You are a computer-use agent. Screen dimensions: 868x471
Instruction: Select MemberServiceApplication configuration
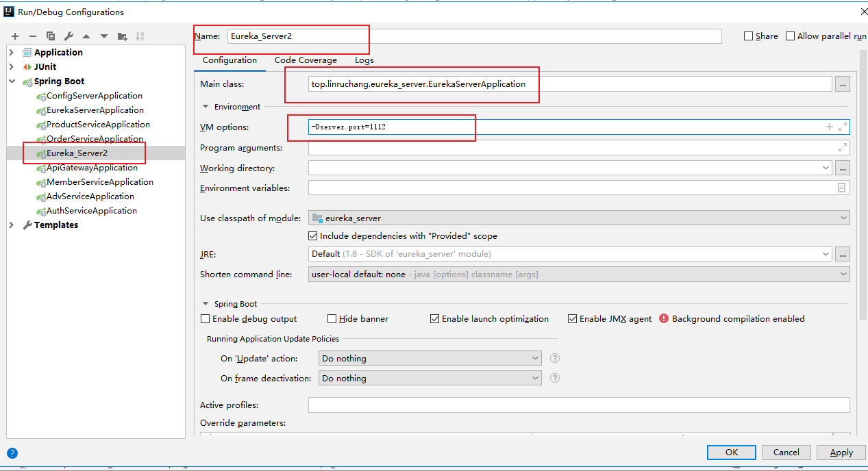(x=100, y=182)
